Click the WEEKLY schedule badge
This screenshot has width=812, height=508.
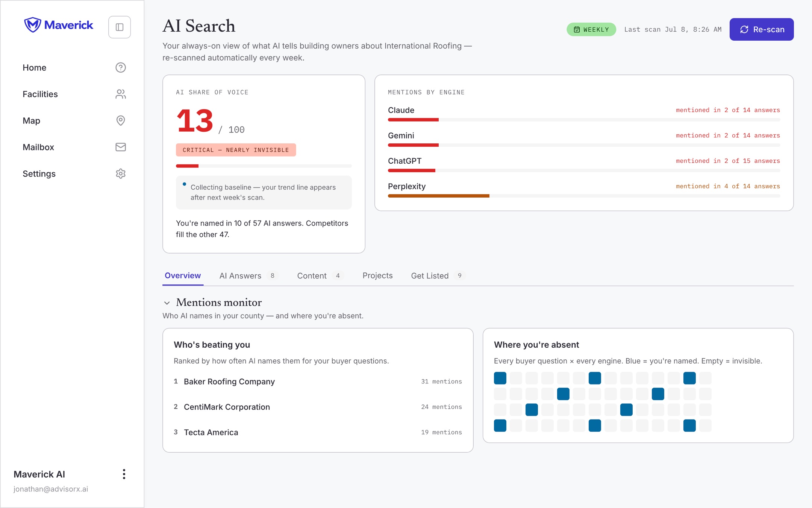point(591,29)
